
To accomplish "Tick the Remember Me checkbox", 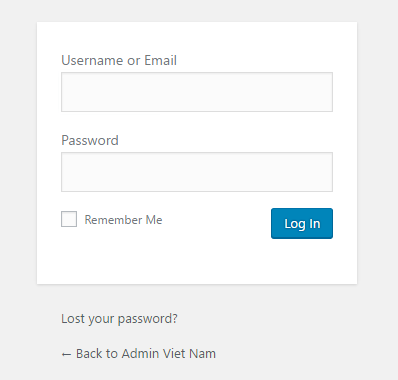I will [69, 219].
